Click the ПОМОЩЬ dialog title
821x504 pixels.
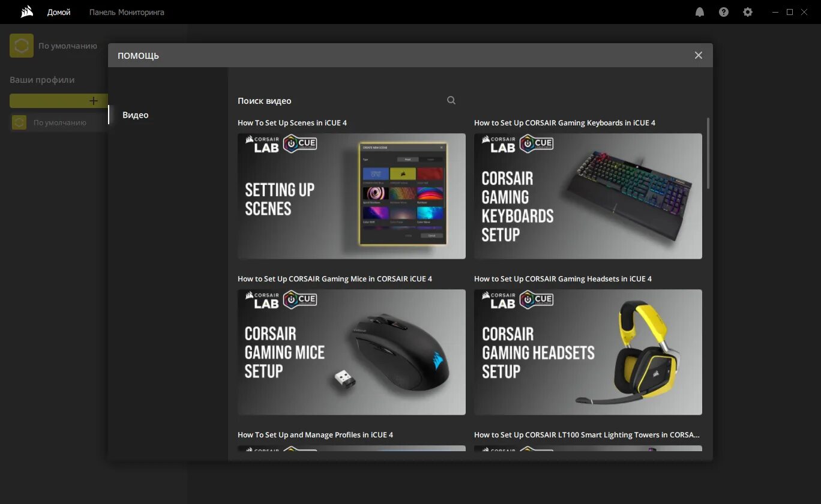138,56
